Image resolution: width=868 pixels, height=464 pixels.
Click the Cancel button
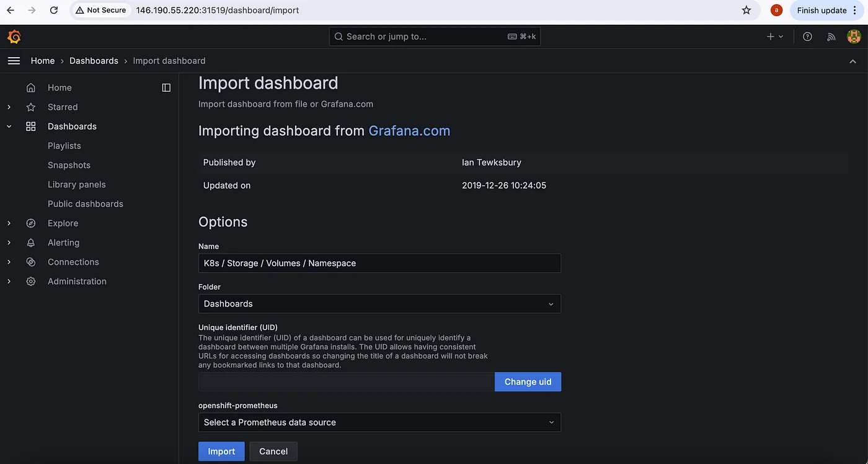pos(273,451)
